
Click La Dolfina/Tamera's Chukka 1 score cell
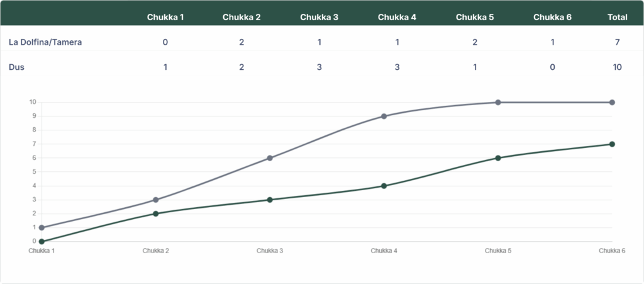tap(165, 42)
